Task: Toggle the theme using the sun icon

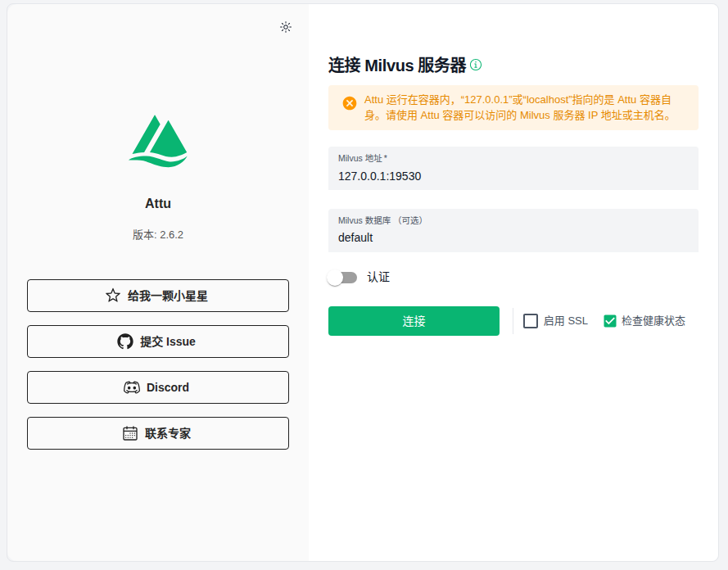Action: (286, 27)
